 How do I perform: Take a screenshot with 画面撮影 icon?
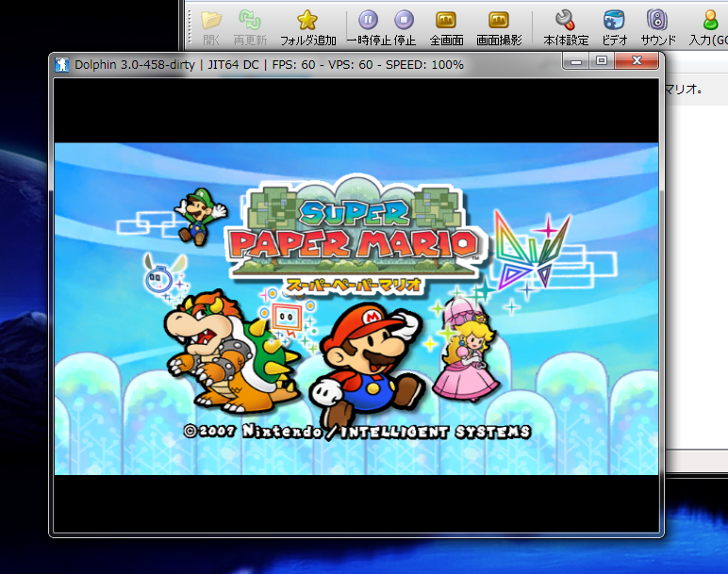[x=499, y=21]
